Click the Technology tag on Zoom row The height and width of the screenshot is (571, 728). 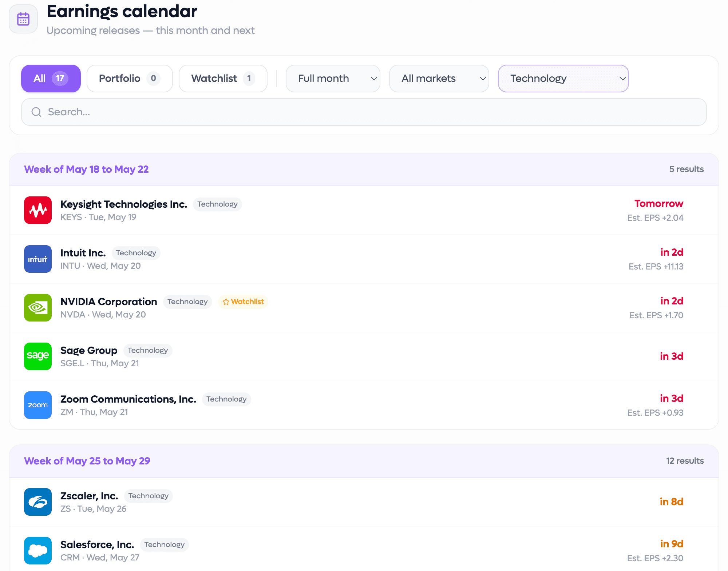point(226,399)
